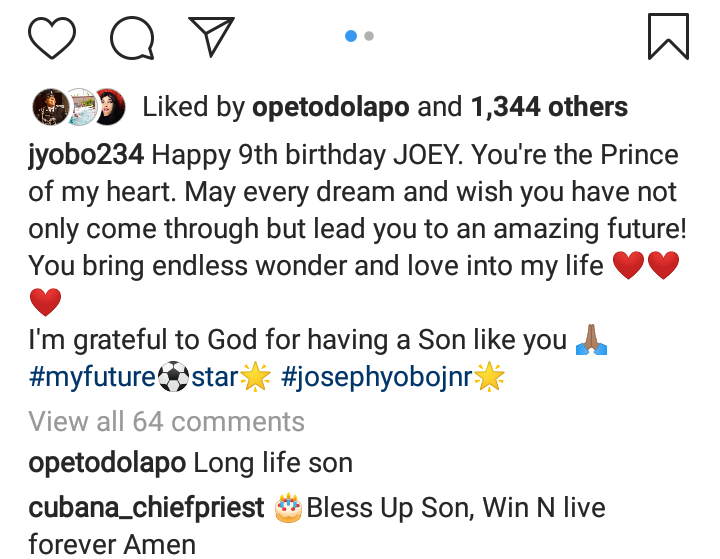The height and width of the screenshot is (559, 720).
Task: Open comments with speech bubble icon
Action: [x=131, y=37]
